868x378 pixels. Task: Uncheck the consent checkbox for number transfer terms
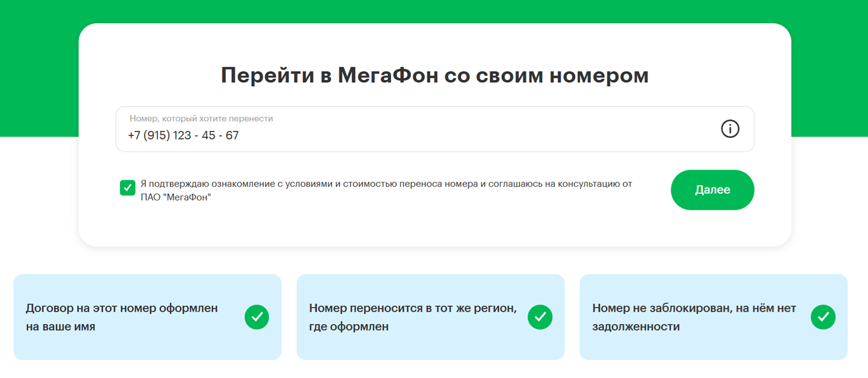point(127,188)
